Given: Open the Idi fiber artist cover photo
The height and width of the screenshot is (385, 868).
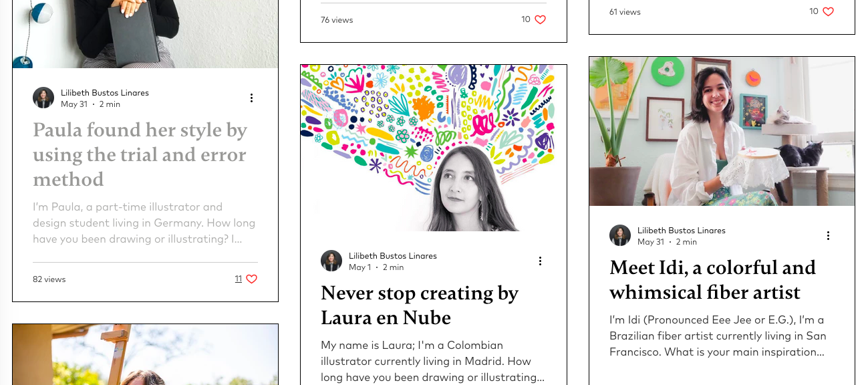Looking at the screenshot, I should [x=722, y=131].
